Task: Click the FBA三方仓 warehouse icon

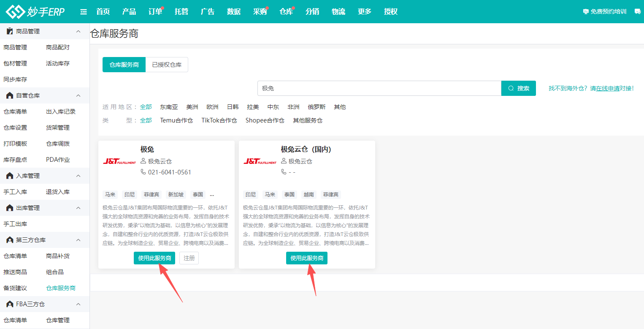Action: click(10, 304)
